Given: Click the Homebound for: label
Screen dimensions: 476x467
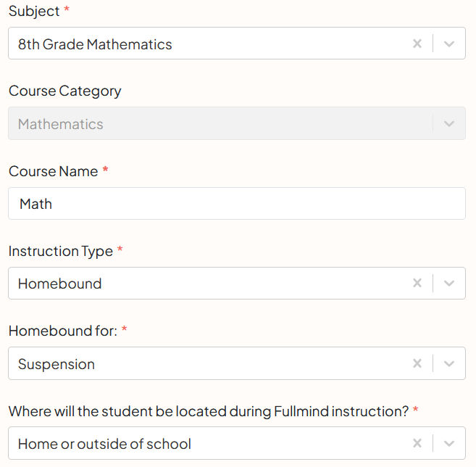Looking at the screenshot, I should click(63, 331).
